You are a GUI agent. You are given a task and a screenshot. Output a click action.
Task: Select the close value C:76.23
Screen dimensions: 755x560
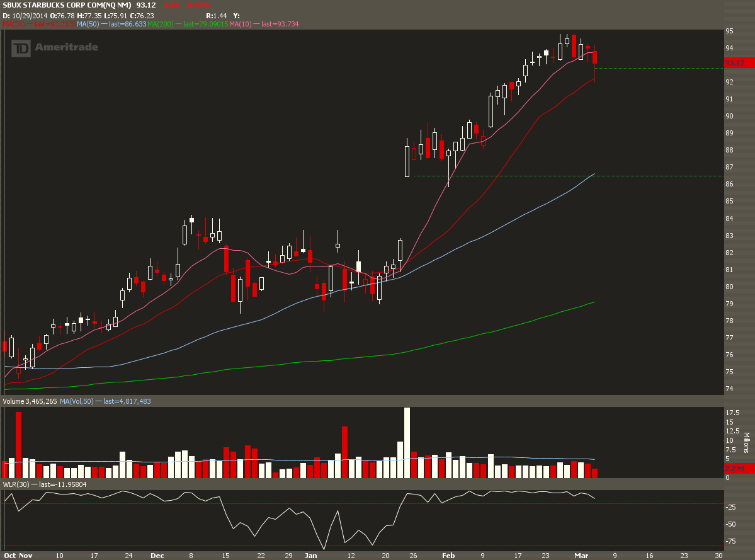pyautogui.click(x=142, y=16)
